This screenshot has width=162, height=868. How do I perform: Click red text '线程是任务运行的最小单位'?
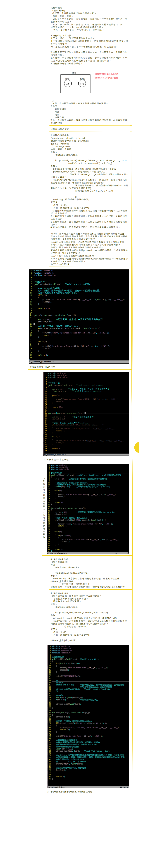pyautogui.click(x=106, y=78)
